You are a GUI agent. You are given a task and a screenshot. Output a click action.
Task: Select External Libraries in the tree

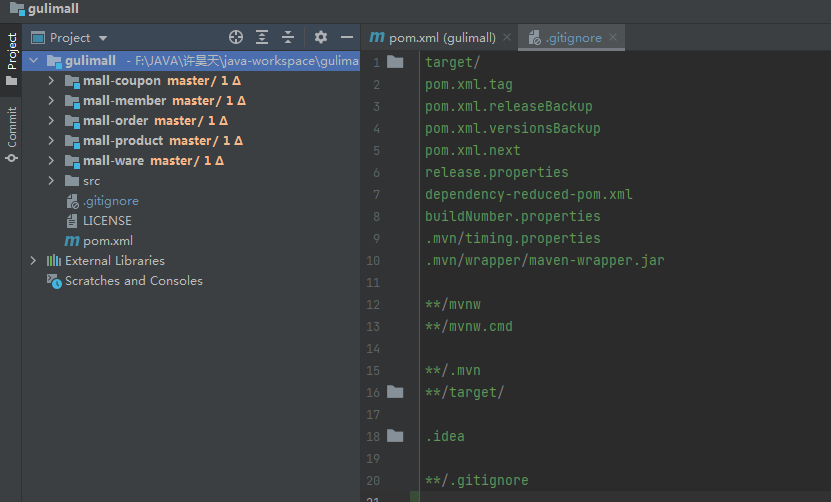tap(191, 261)
